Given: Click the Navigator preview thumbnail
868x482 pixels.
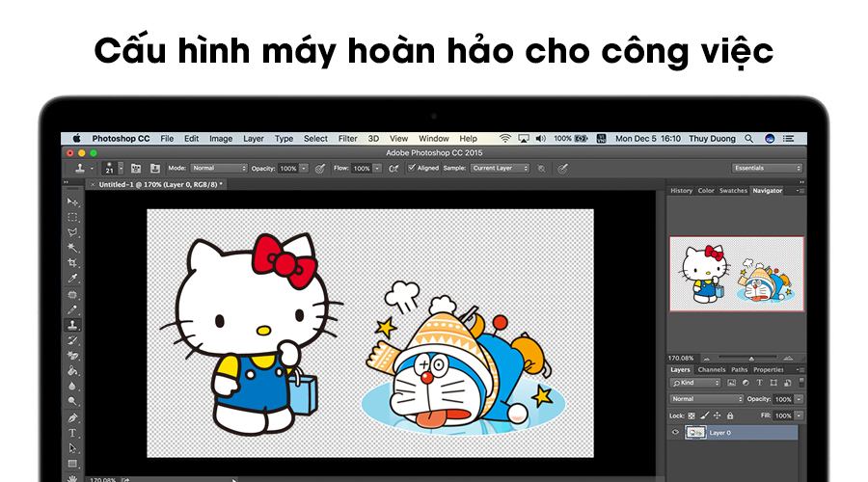Looking at the screenshot, I should pyautogui.click(x=736, y=274).
